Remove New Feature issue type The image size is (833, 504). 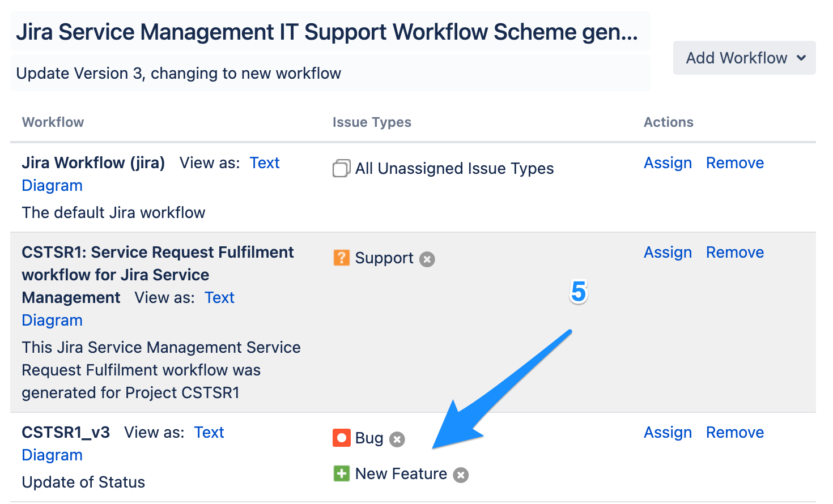(461, 475)
